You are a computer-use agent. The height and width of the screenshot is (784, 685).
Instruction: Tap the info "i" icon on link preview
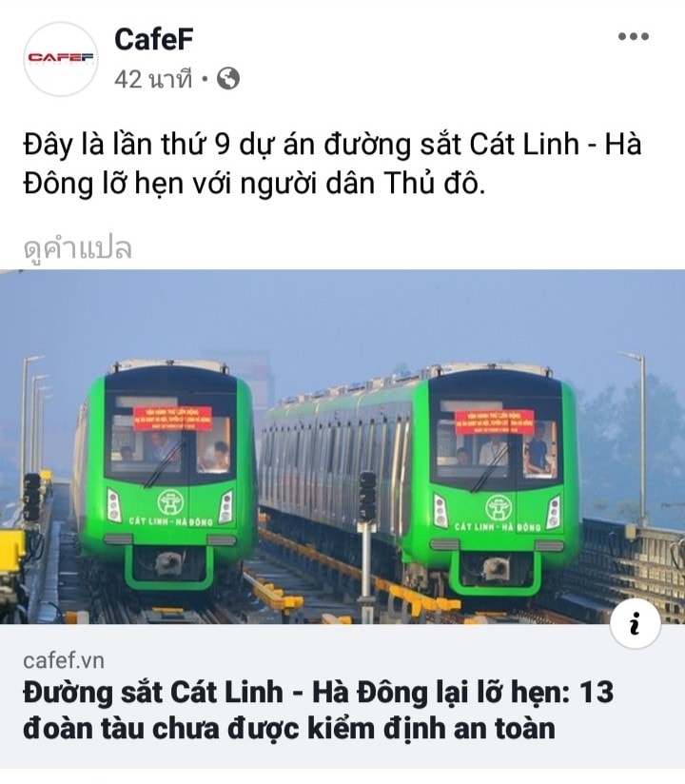click(x=635, y=623)
